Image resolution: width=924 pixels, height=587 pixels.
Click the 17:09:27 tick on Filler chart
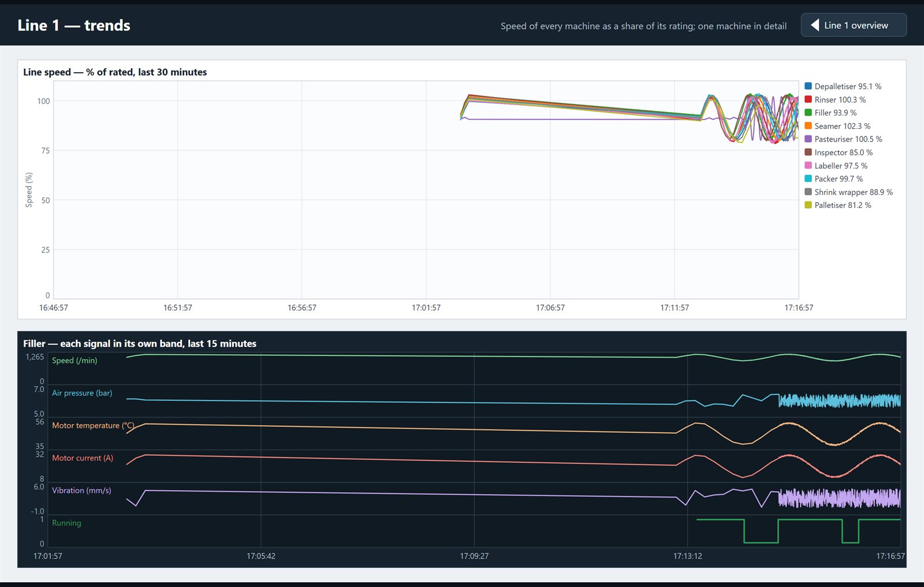[x=474, y=556]
